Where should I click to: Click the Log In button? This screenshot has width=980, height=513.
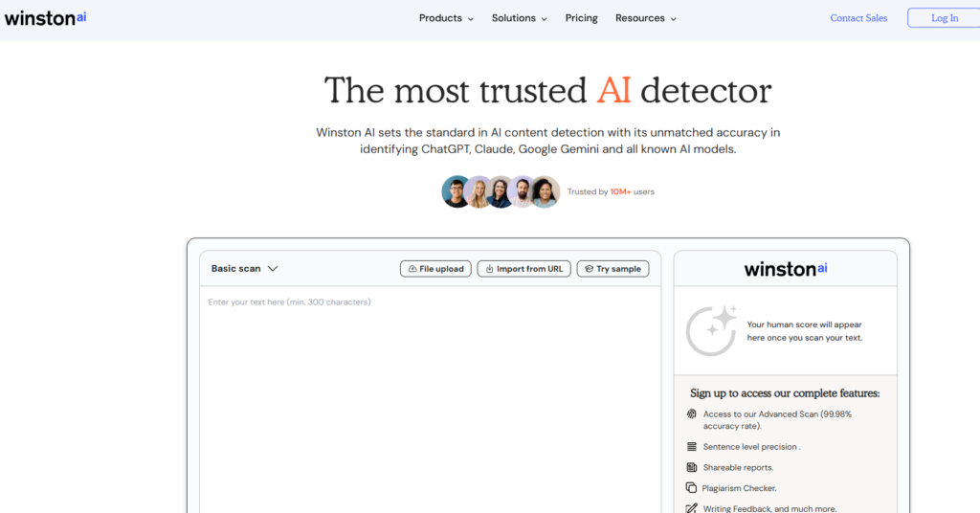(x=944, y=18)
